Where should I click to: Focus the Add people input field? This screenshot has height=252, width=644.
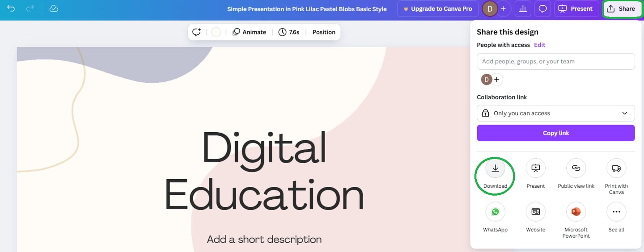(556, 62)
